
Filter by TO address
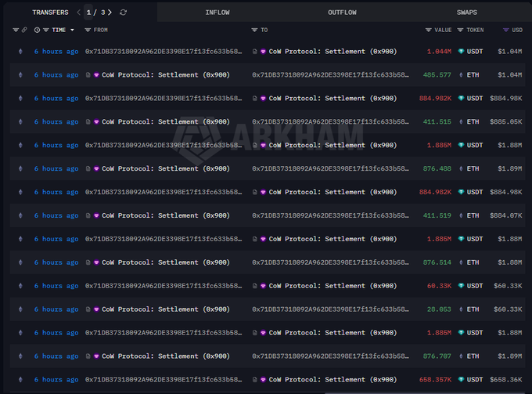point(254,30)
